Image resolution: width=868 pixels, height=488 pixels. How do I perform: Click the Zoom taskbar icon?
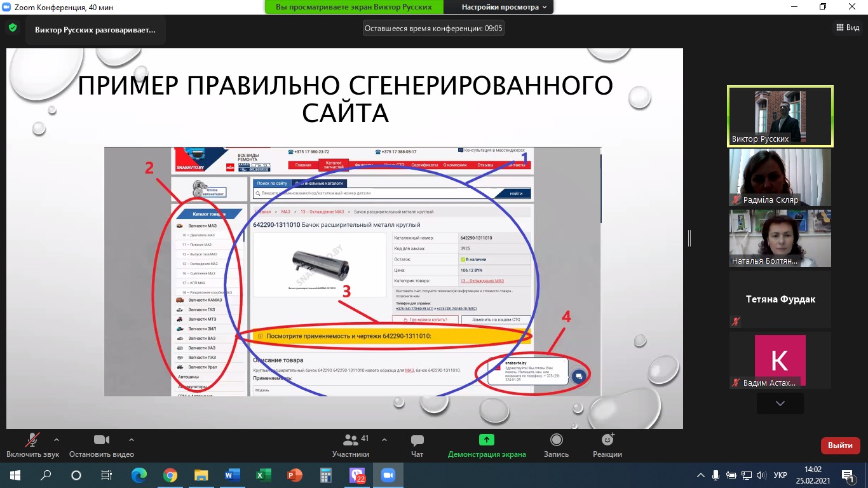(x=388, y=475)
